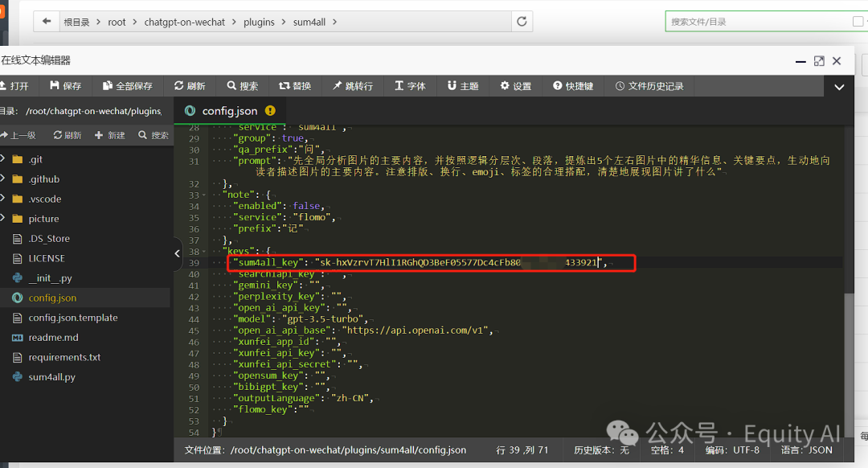Open the sum4all.py file
The width and height of the screenshot is (868, 468).
click(51, 377)
